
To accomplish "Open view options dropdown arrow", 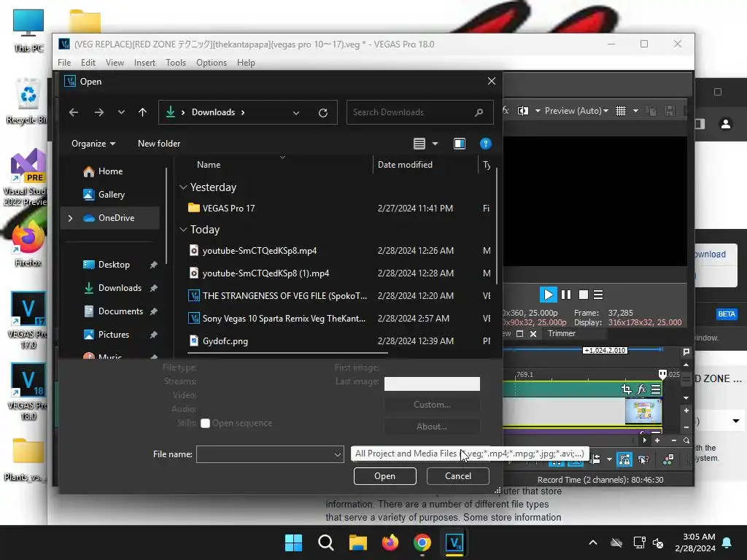I will [x=435, y=144].
